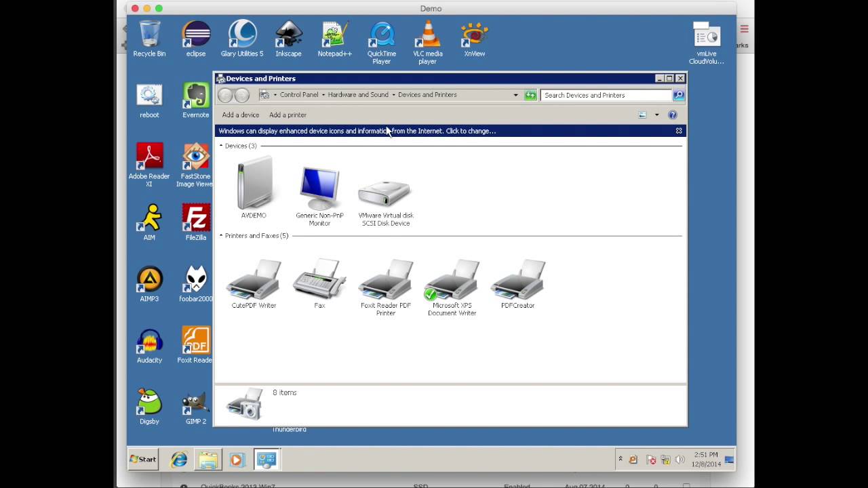The height and width of the screenshot is (488, 868).
Task: Click the network status tray icon
Action: (x=665, y=460)
